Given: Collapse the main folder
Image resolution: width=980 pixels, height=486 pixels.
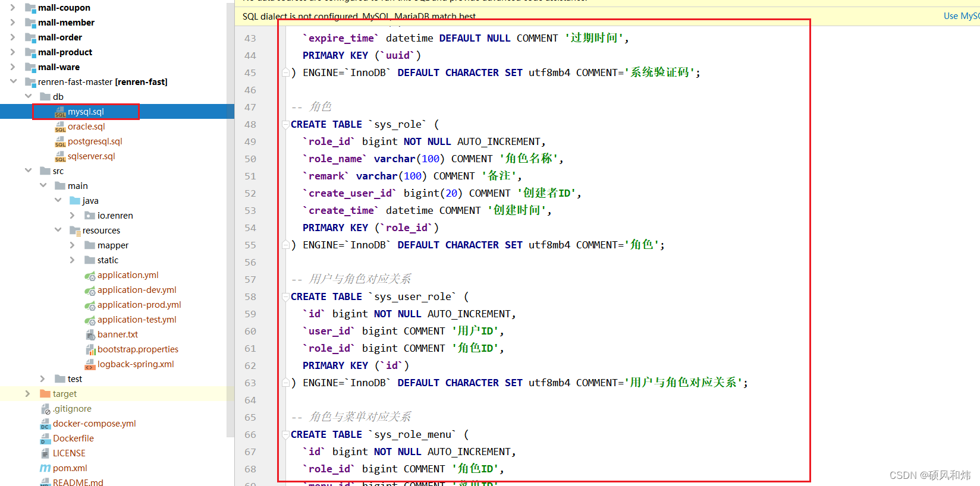Looking at the screenshot, I should [x=43, y=186].
